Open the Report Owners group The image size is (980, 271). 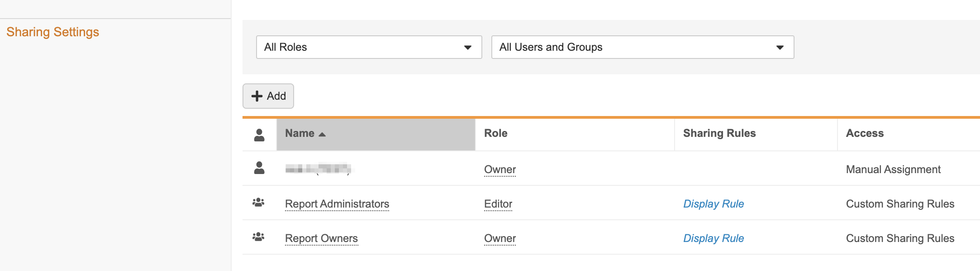pyautogui.click(x=321, y=238)
